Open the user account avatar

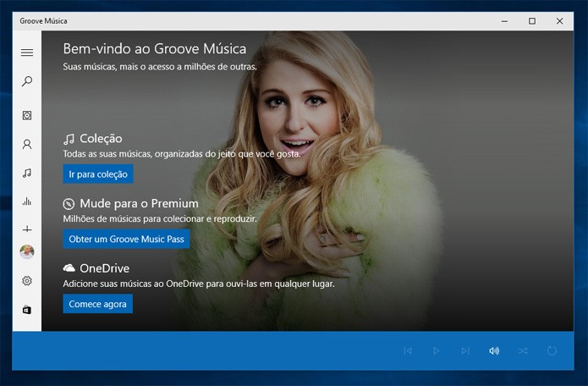pos(27,251)
